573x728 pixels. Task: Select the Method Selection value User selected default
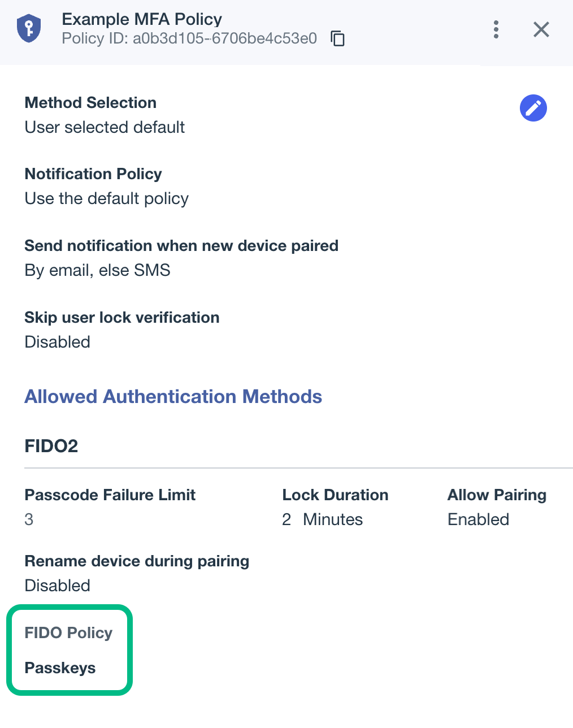point(104,127)
